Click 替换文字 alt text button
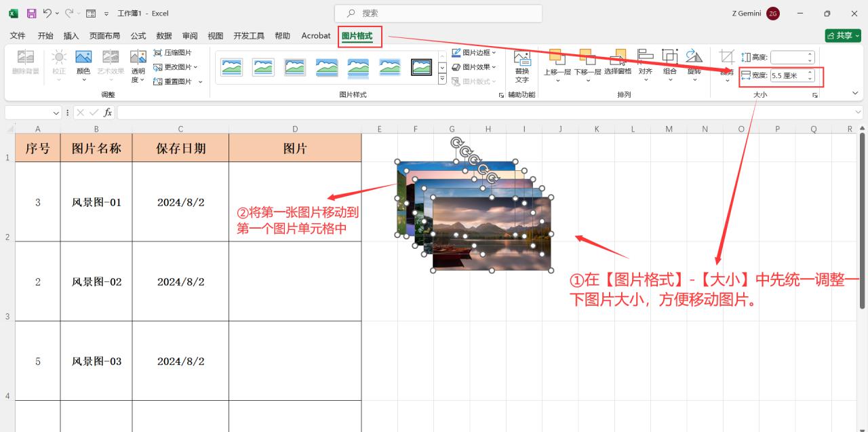Screen dimensions: 868x432 521,66
